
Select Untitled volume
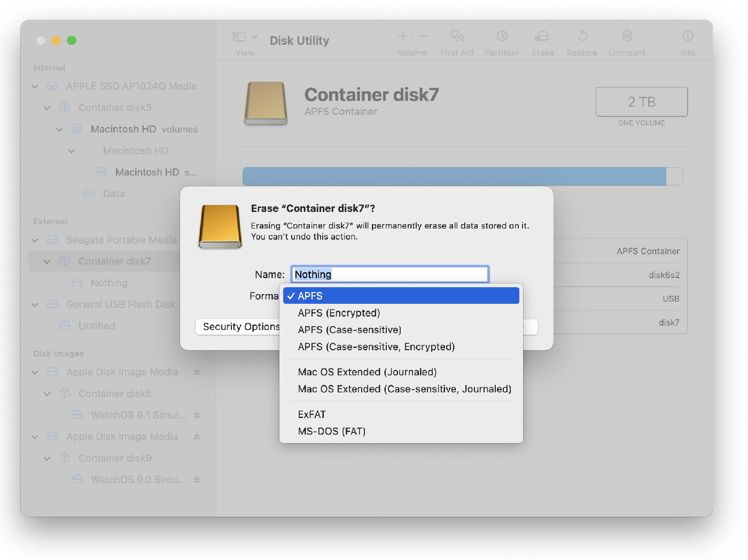click(97, 326)
